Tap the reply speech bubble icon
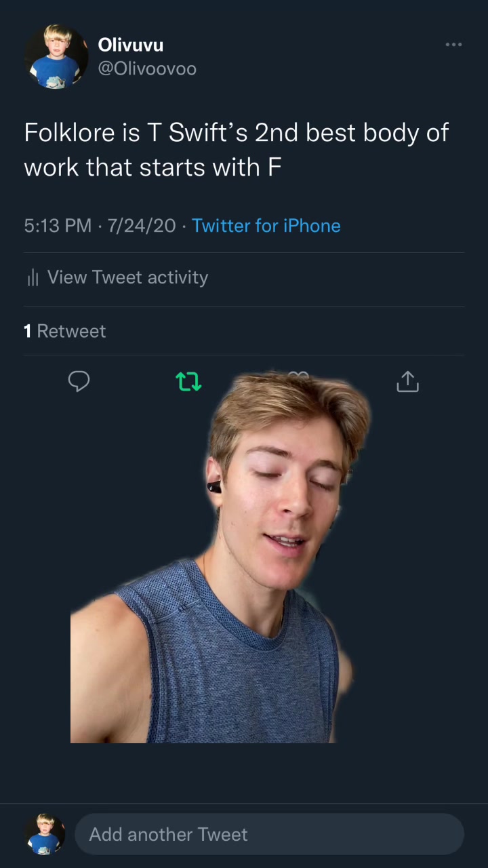This screenshot has height=868, width=488. pos(79,381)
